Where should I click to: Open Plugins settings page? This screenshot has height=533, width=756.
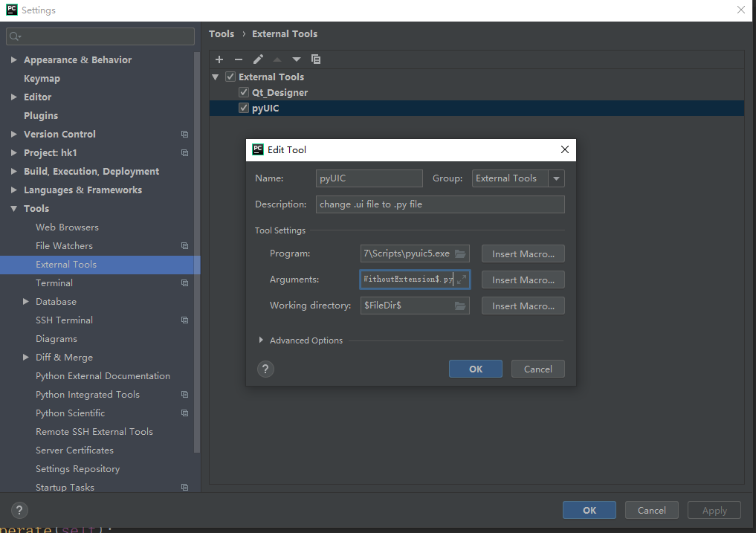(x=41, y=116)
